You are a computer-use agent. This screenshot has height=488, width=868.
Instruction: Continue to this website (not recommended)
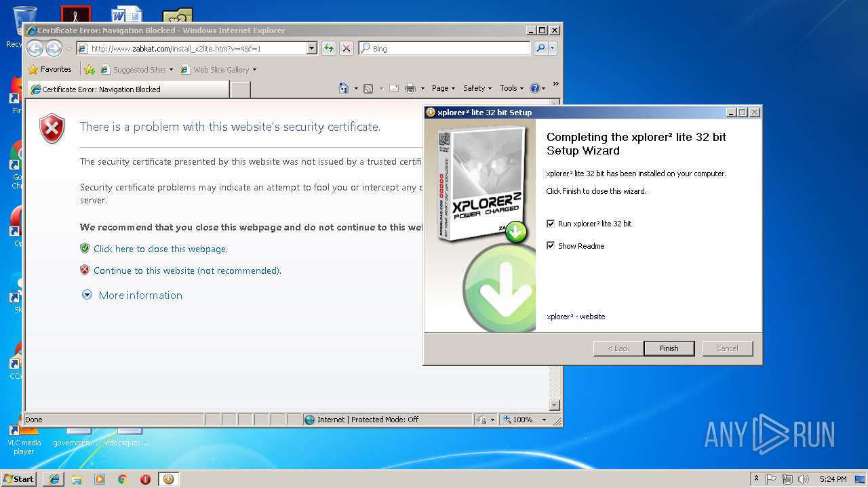pyautogui.click(x=187, y=270)
